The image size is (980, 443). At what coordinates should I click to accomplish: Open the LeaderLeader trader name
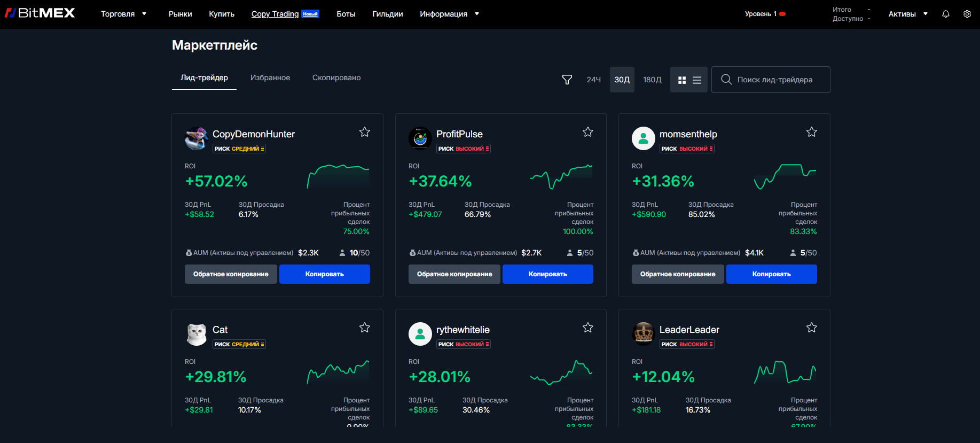689,330
